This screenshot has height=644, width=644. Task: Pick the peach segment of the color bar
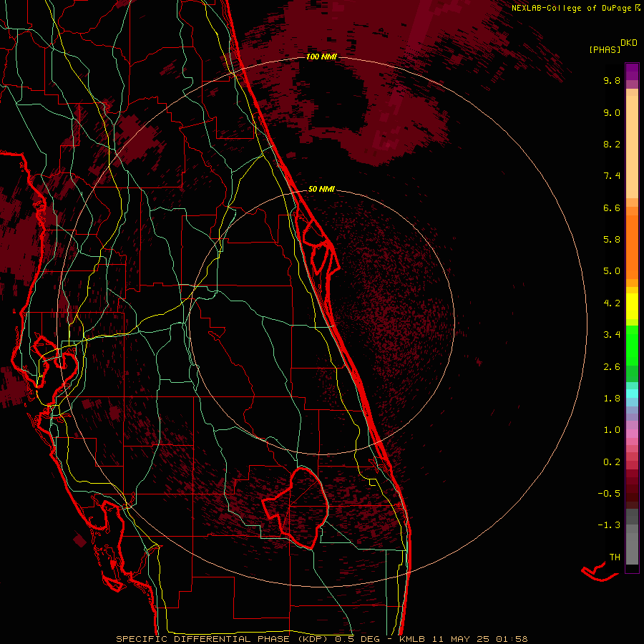[632, 147]
